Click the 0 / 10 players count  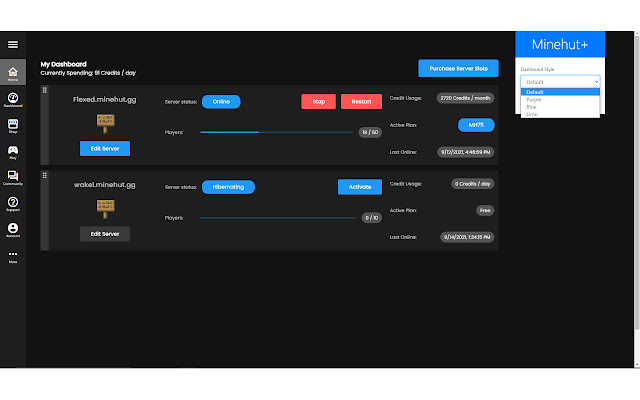[371, 218]
